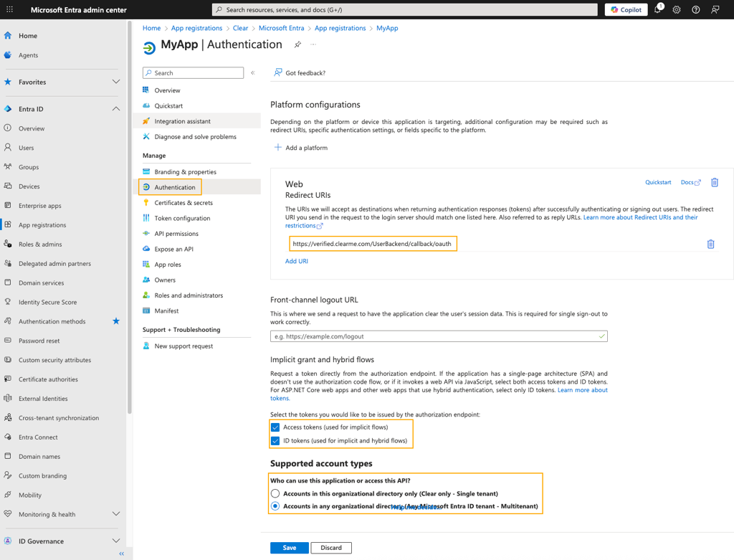Screen dimensions: 734x560
Task: Expand the ID Governance section
Action: 116,541
